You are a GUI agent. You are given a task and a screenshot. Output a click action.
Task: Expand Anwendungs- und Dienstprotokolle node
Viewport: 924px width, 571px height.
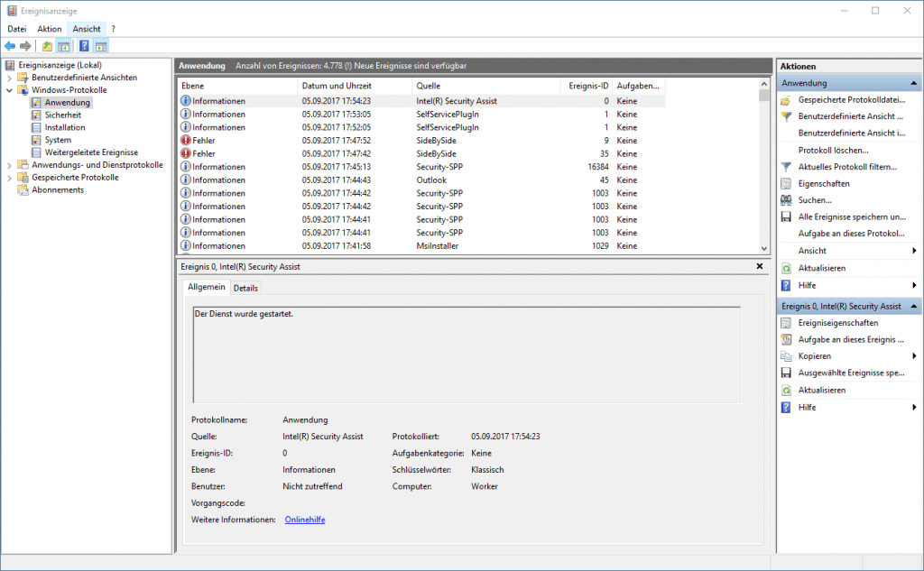(10, 165)
